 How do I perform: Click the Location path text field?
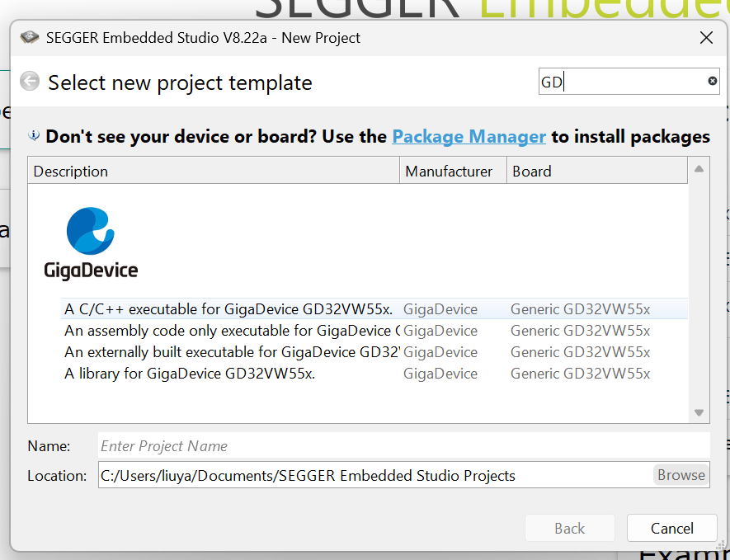(373, 475)
